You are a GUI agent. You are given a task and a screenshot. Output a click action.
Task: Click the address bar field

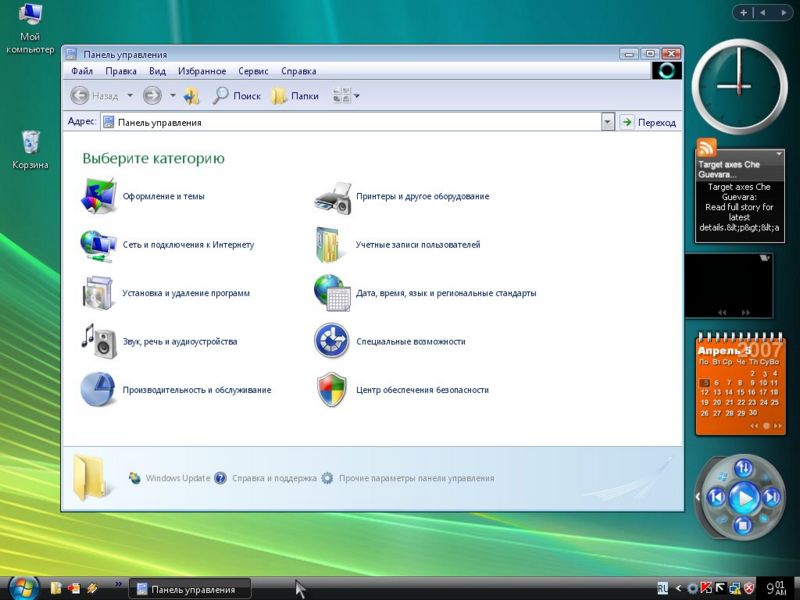352,122
